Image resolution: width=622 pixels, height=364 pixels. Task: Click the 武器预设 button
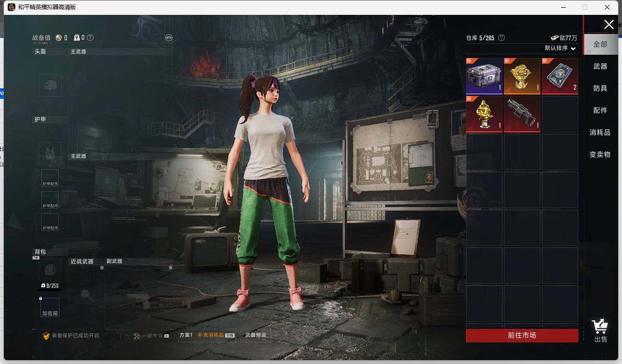click(x=255, y=335)
